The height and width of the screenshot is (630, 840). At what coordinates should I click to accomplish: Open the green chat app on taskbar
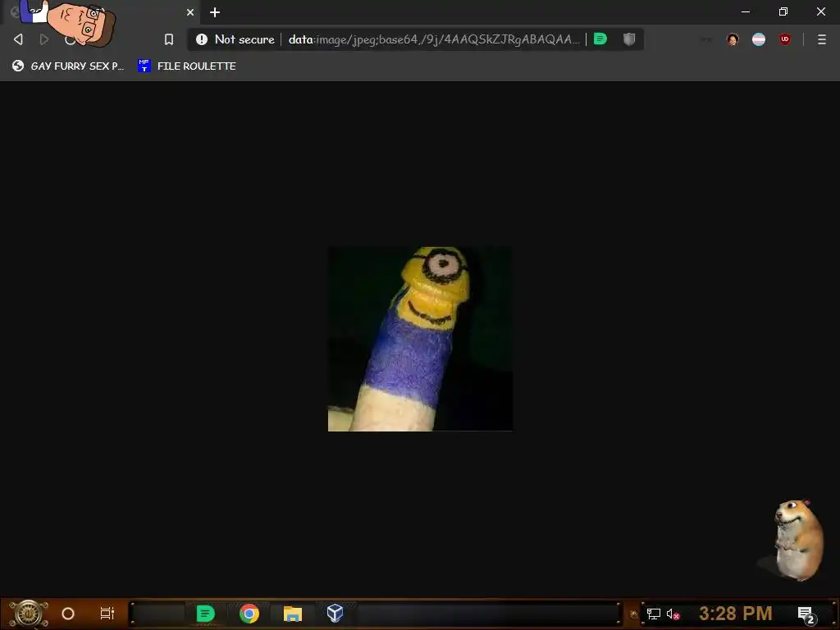[x=205, y=614]
